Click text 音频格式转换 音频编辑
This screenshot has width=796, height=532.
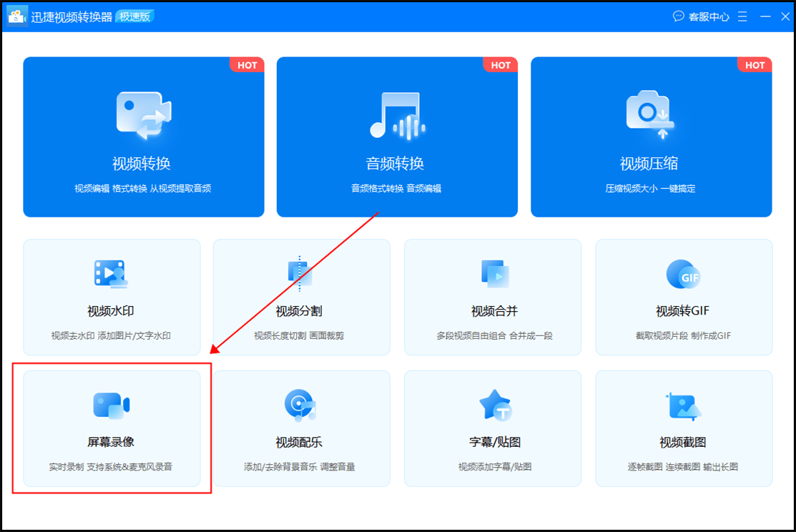396,188
